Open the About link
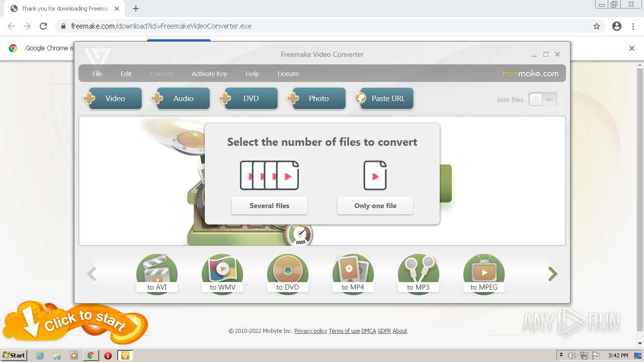 click(400, 331)
